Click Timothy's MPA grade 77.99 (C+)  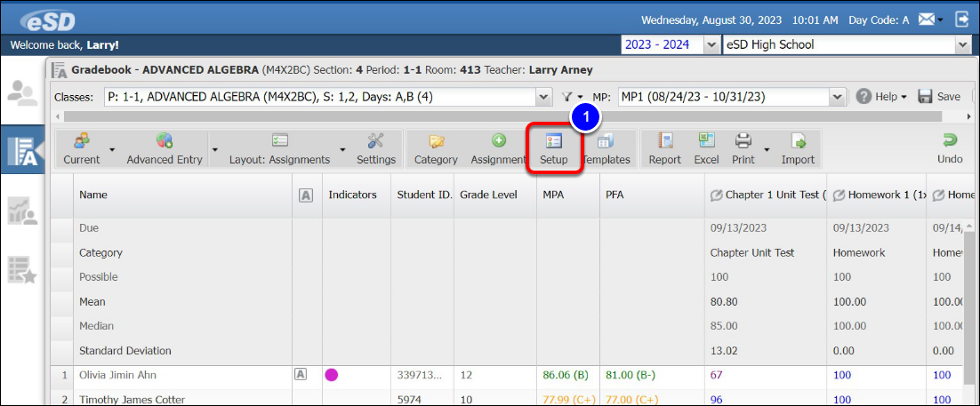click(569, 399)
